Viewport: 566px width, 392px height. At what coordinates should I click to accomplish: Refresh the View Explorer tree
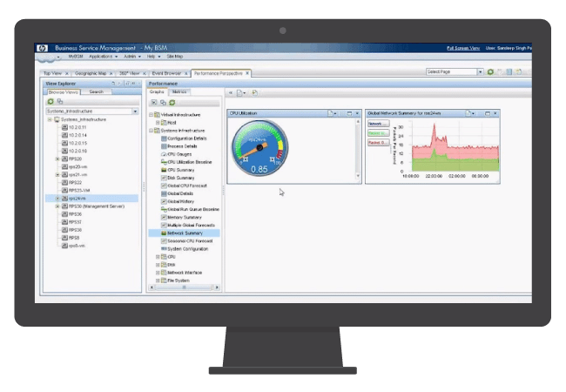51,101
